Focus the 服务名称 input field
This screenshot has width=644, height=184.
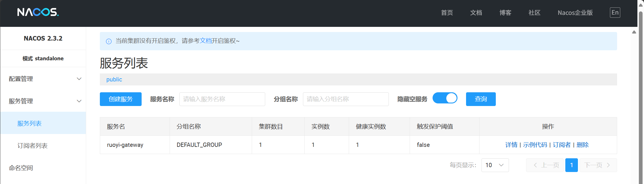[222, 99]
